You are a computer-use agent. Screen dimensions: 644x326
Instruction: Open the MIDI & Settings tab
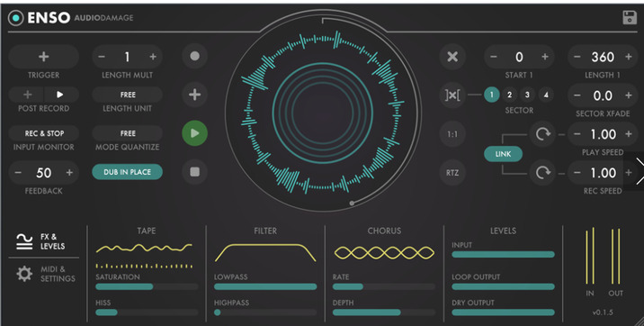(x=45, y=274)
